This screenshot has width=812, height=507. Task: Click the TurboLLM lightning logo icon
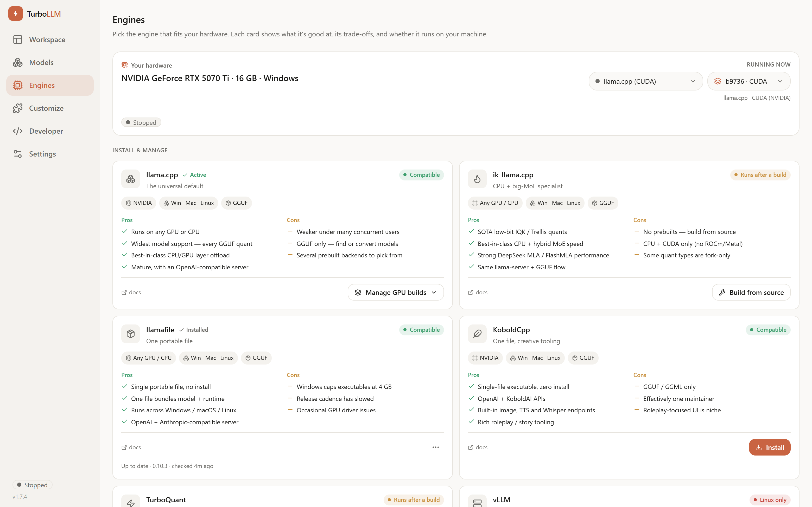click(15, 14)
